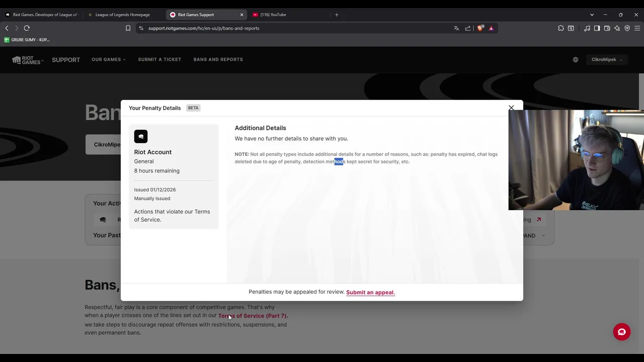Screen dimensions: 644x362
Task: Go forward in browser history
Action: 16,28
